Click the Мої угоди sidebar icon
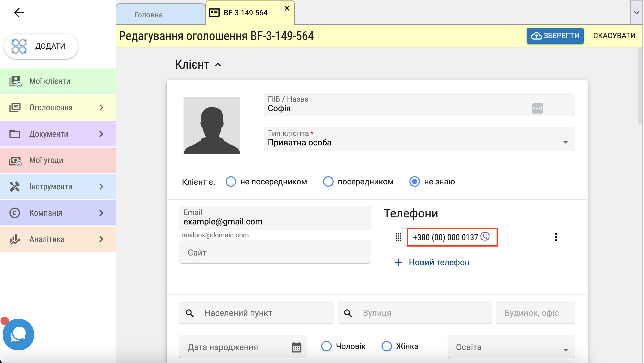 click(15, 161)
